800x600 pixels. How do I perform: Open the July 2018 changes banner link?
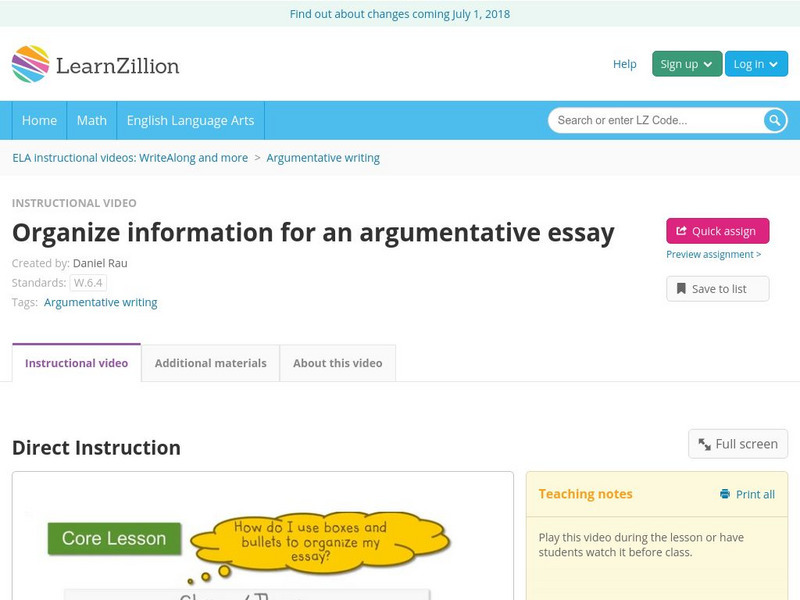tap(400, 13)
